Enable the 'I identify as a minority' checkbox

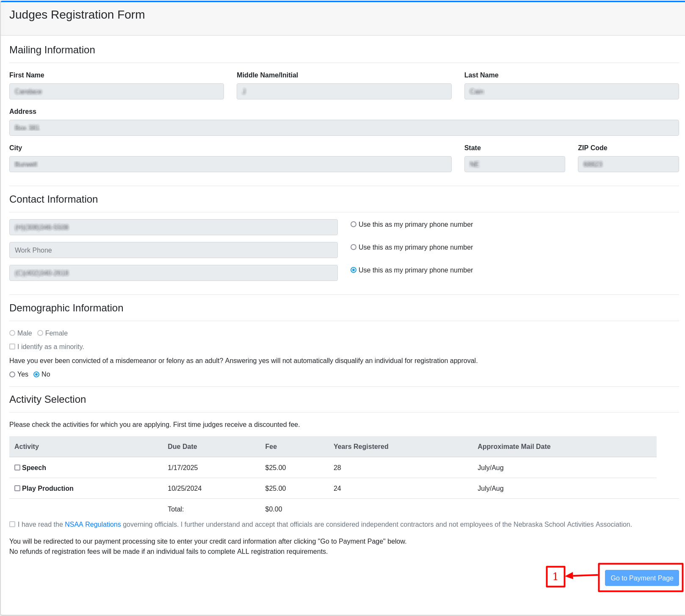(x=12, y=346)
